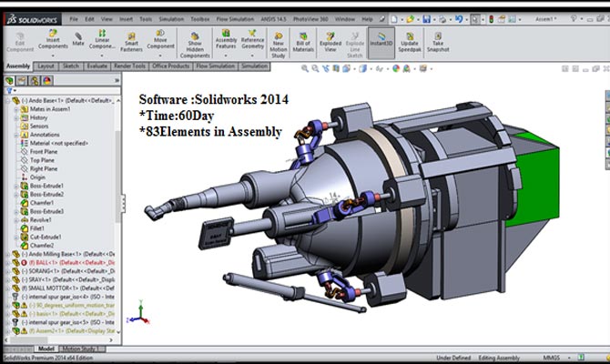The width and height of the screenshot is (610, 364).
Task: Click the feature tree vertical scrollbar
Action: pyautogui.click(x=118, y=175)
